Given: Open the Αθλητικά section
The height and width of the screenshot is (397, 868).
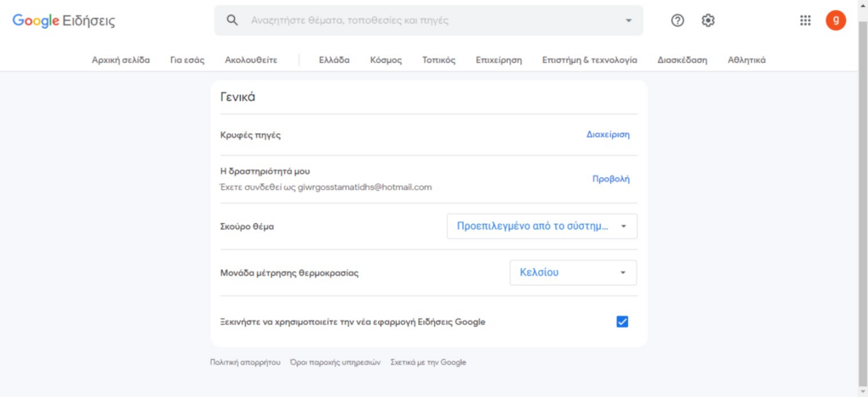Looking at the screenshot, I should 746,60.
